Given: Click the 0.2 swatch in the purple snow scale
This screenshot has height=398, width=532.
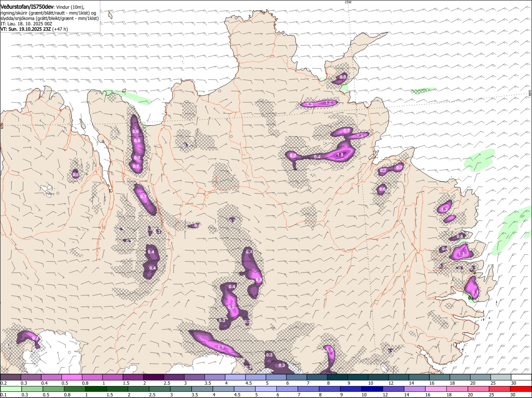Looking at the screenshot, I should 10,377.
